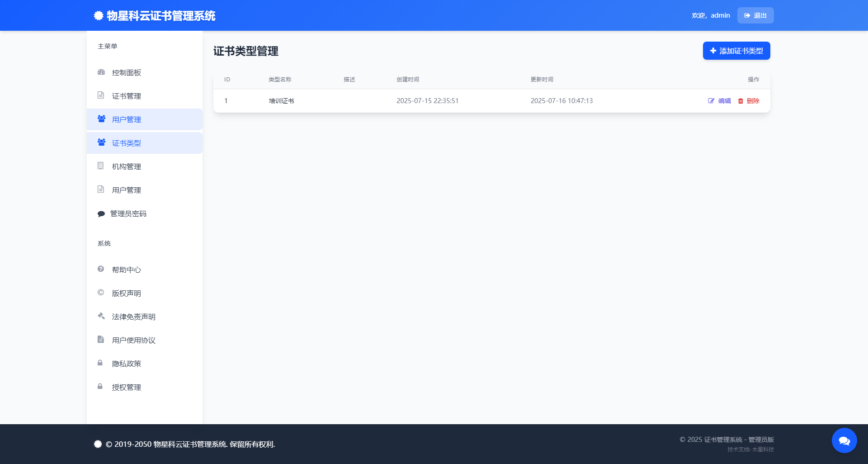Click the 欢迎, admin text in header
The image size is (868, 464).
(x=711, y=15)
